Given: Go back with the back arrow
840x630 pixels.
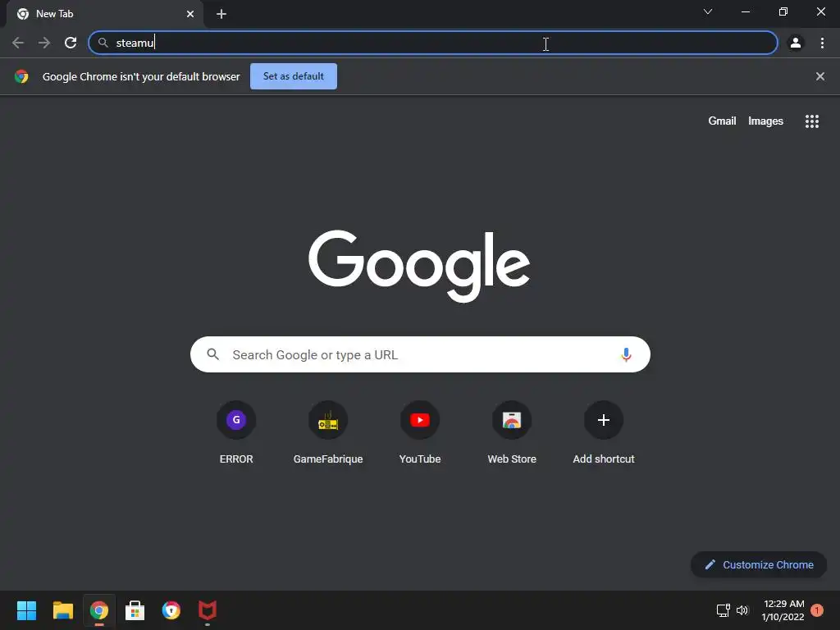Looking at the screenshot, I should click(18, 43).
